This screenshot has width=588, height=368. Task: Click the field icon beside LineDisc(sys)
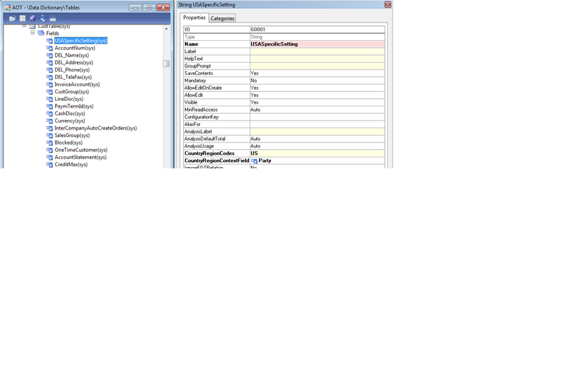pyautogui.click(x=50, y=99)
